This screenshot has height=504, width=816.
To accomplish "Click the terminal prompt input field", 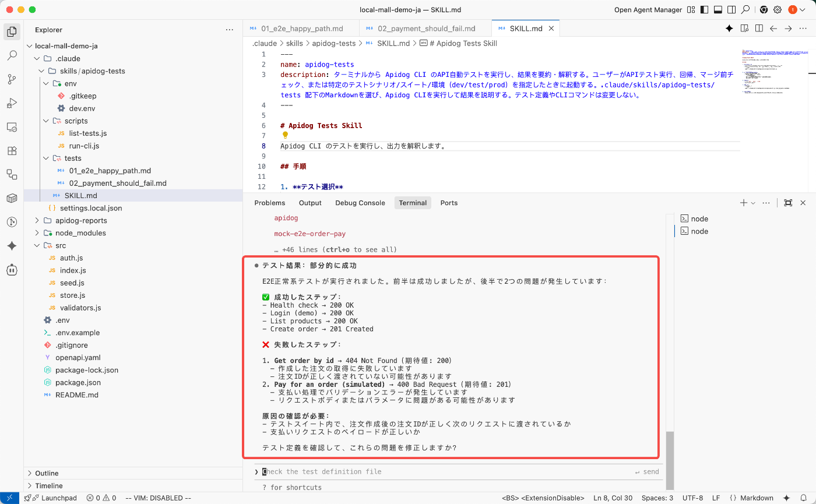I will (x=458, y=471).
